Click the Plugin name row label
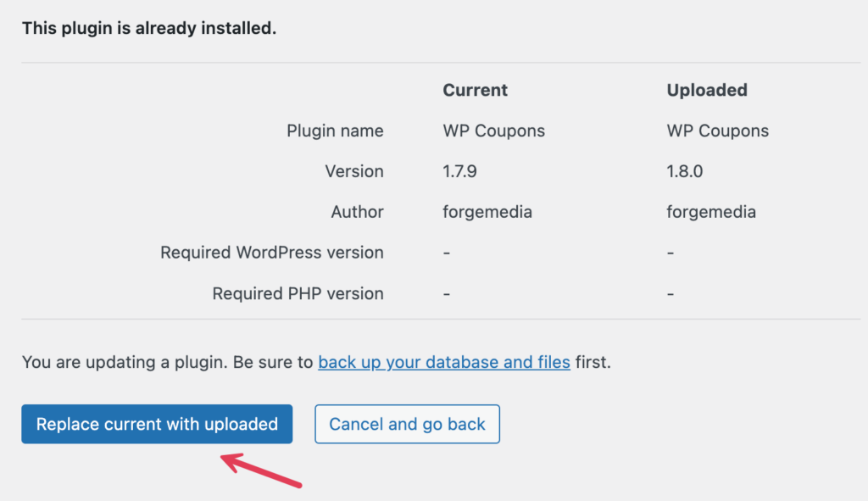This screenshot has height=501, width=868. click(x=335, y=131)
